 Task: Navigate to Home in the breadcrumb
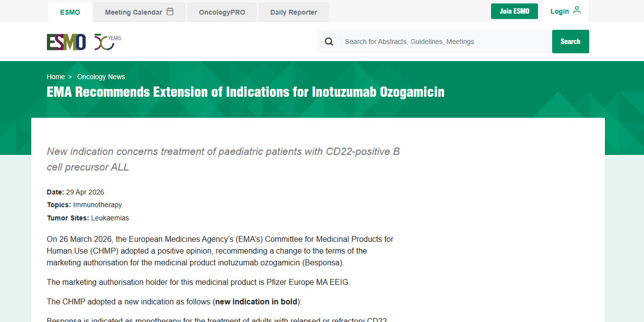[56, 77]
